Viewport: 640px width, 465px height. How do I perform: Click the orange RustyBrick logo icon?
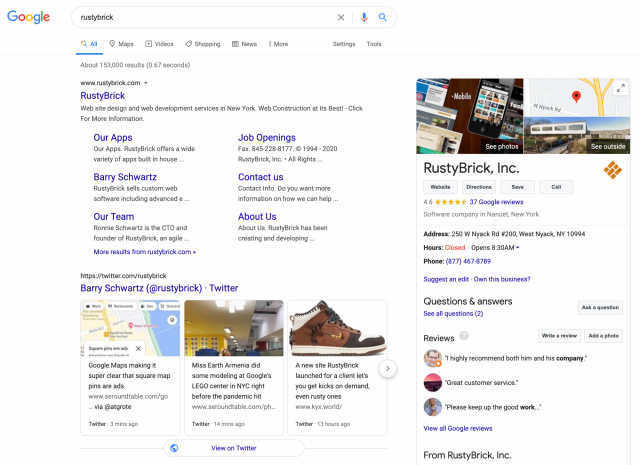[x=613, y=170]
